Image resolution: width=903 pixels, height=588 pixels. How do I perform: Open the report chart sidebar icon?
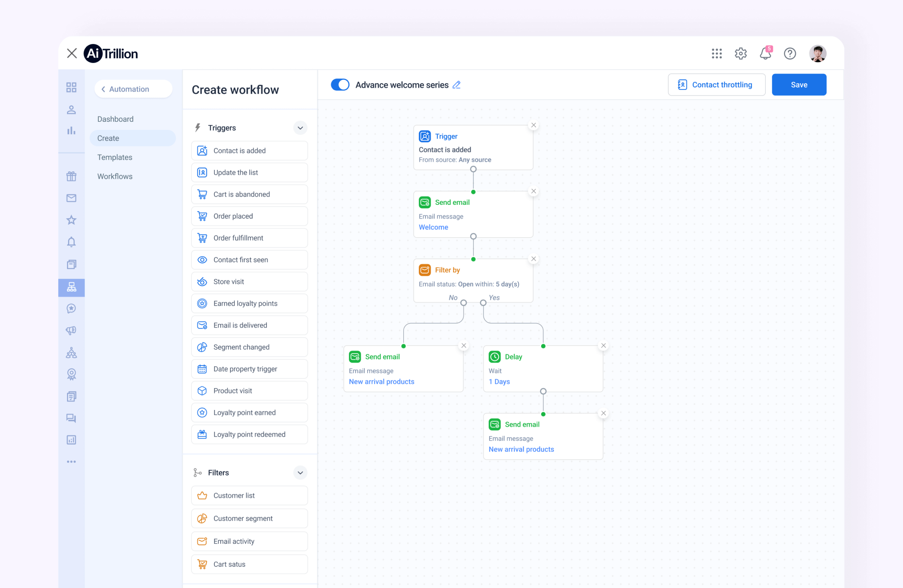coord(71,440)
